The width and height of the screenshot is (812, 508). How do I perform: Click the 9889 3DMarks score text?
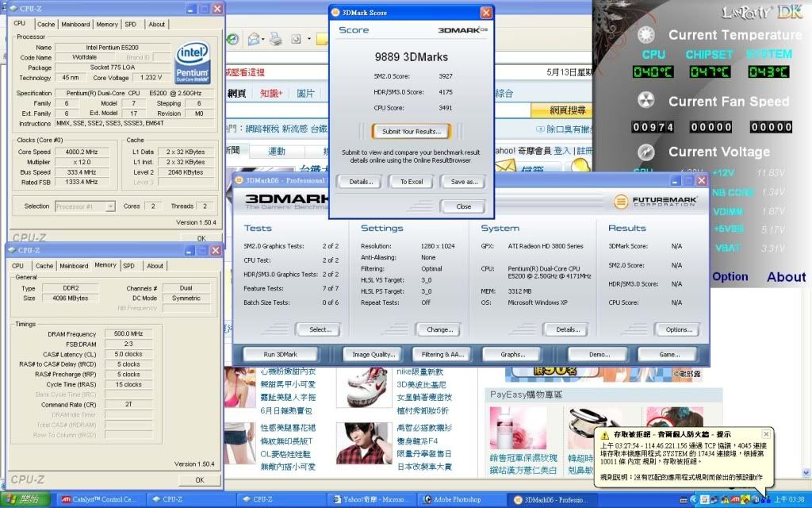412,57
